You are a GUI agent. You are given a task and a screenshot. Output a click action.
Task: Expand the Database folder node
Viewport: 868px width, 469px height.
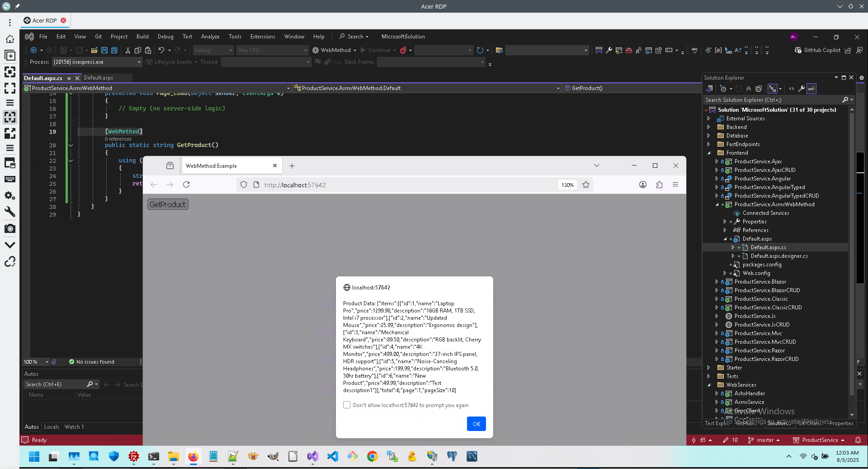(x=709, y=136)
